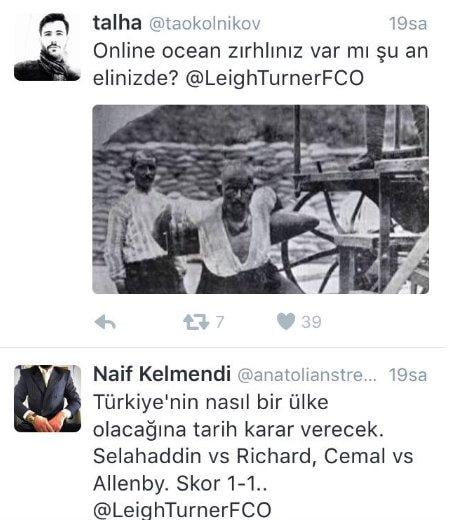Open tweet text 'Türkiye'nin nasıl bir ülke'
The image size is (464, 520).
(x=211, y=403)
